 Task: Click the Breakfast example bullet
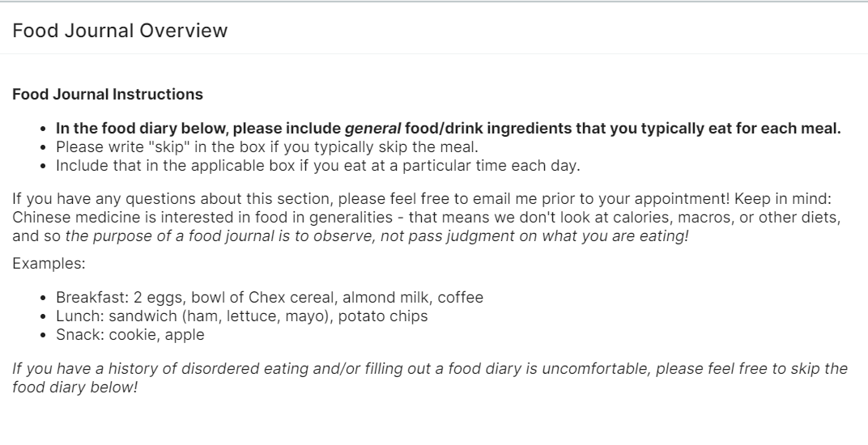[x=270, y=298]
